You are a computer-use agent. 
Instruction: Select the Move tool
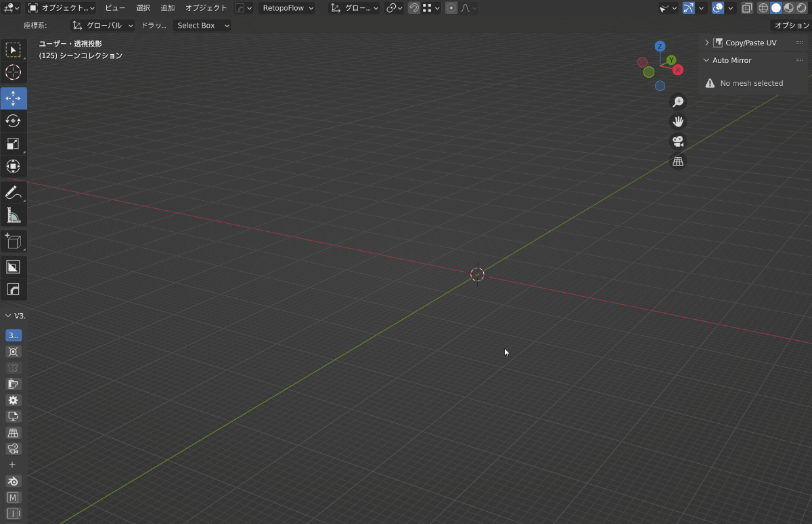[x=14, y=98]
